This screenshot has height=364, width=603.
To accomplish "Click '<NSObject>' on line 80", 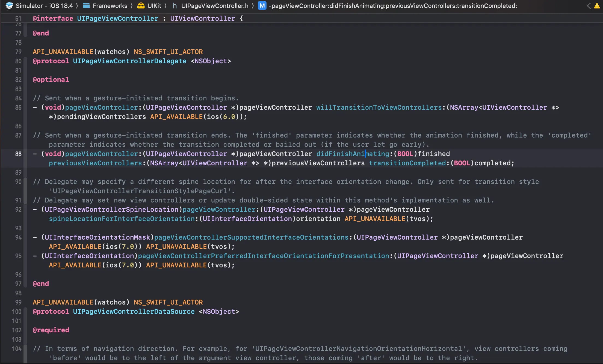I will tap(211, 61).
